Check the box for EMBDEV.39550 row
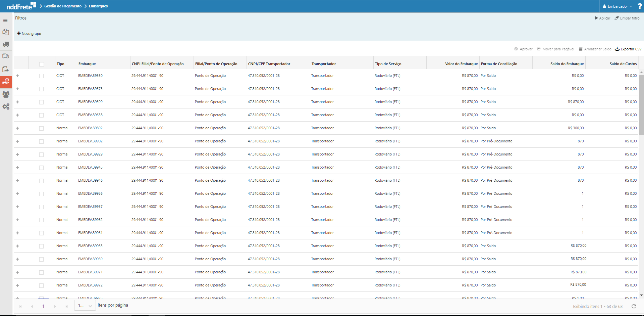This screenshot has width=644, height=316. coord(42,76)
